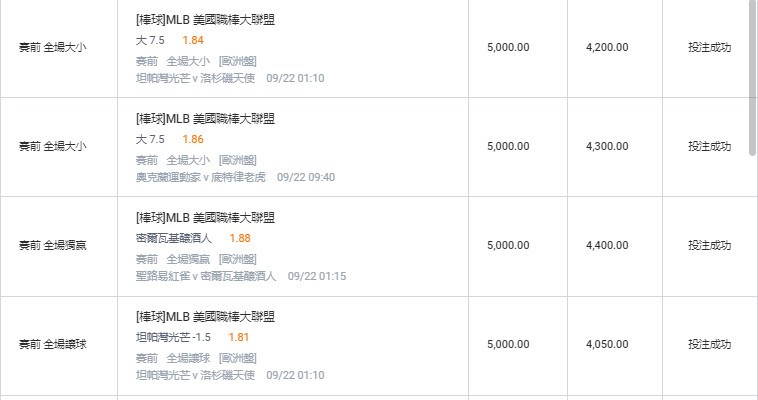The height and width of the screenshot is (400, 758).
Task: Click MLB league title in third row
Action: click(x=205, y=218)
